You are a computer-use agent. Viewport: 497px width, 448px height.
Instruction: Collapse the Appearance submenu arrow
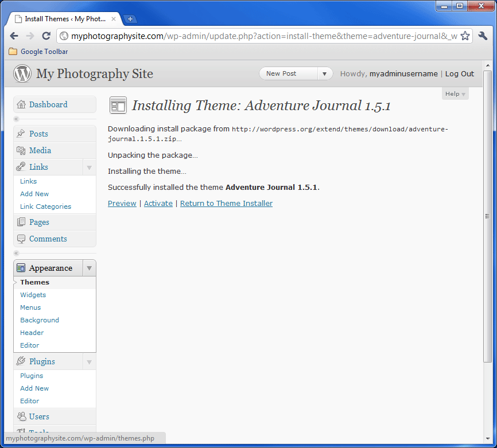[90, 268]
